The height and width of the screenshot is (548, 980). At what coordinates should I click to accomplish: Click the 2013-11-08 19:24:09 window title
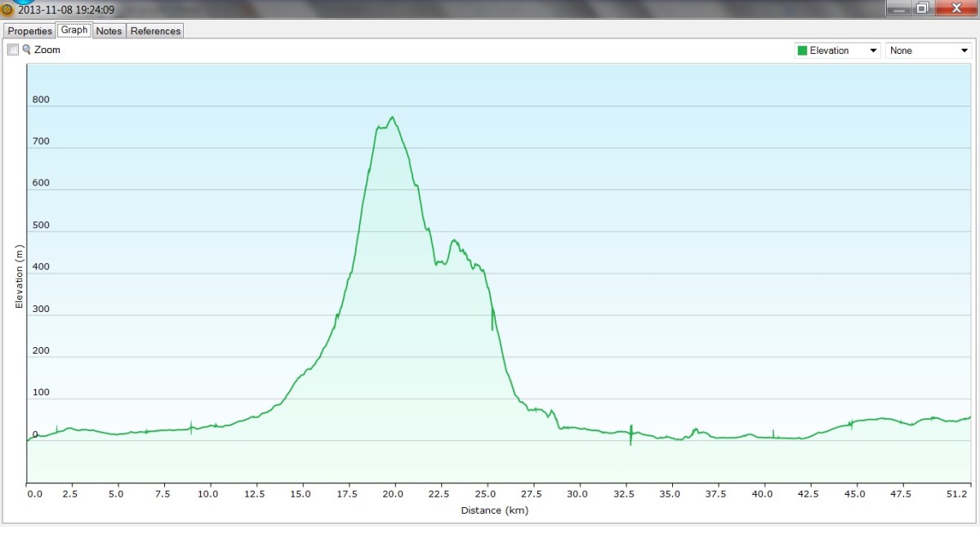pos(65,10)
